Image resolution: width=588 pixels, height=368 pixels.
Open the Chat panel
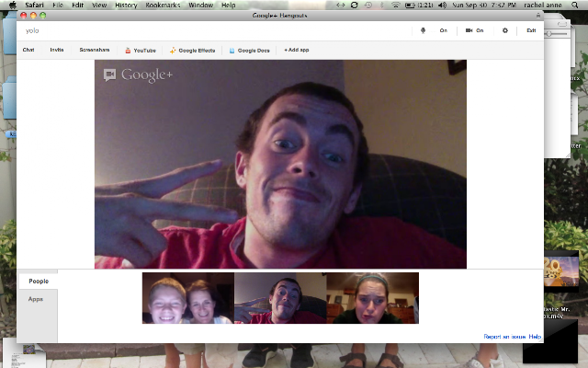28,50
